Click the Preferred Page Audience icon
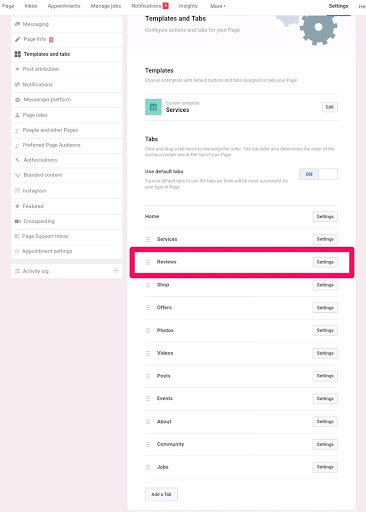Viewport: 366px width, 512px height. coord(17,145)
